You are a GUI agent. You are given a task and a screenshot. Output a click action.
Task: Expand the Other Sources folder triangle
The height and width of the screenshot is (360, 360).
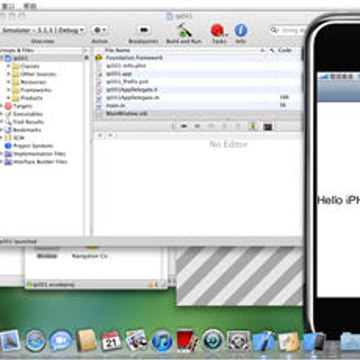pyautogui.click(x=8, y=74)
